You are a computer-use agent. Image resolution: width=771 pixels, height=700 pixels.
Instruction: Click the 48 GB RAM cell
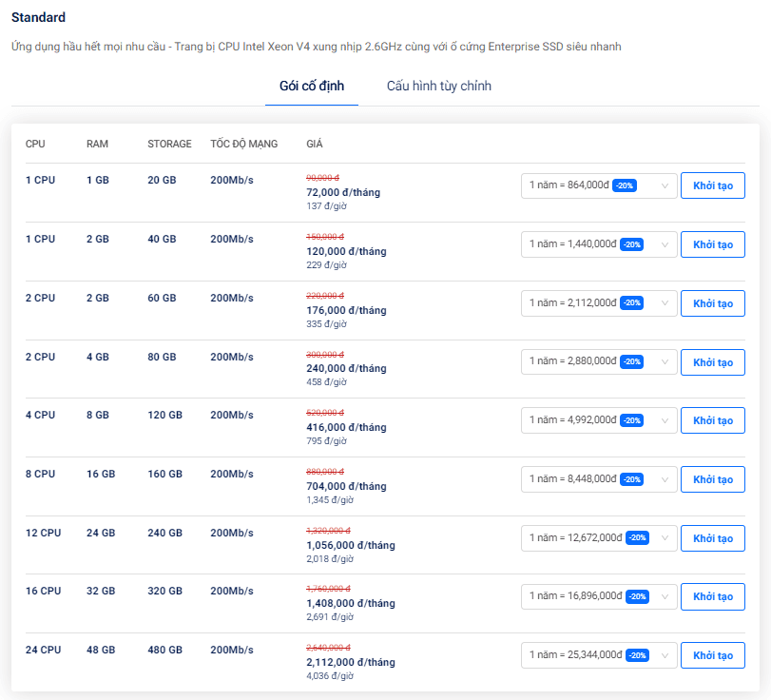[x=101, y=650]
